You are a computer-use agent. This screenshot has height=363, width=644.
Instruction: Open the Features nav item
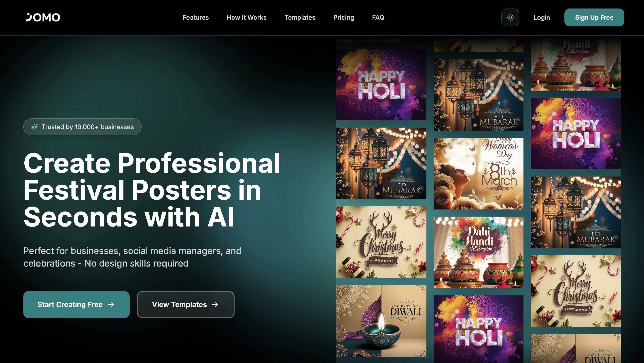[x=195, y=17]
